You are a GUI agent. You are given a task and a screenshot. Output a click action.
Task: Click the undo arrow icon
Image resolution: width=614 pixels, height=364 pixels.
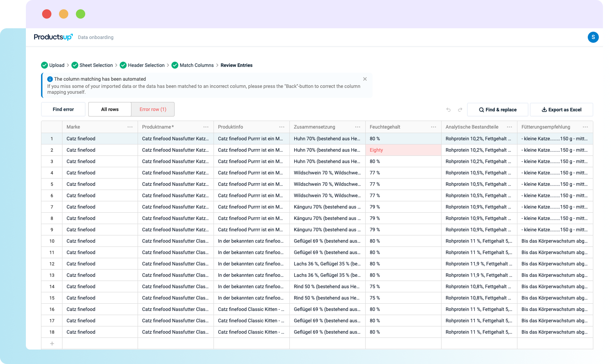448,110
